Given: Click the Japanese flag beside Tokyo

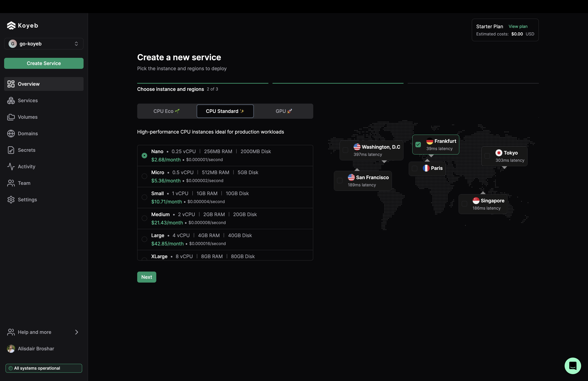Looking at the screenshot, I should (499, 153).
